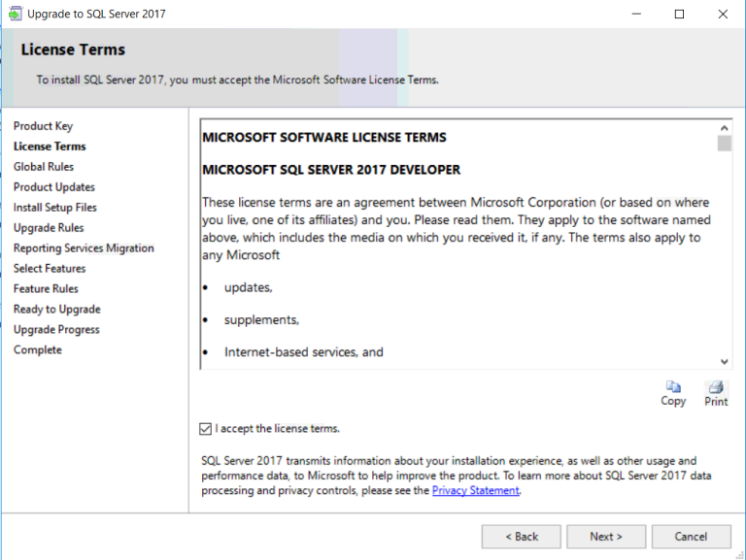Select the Product Key step
The height and width of the screenshot is (560, 746).
pos(43,126)
